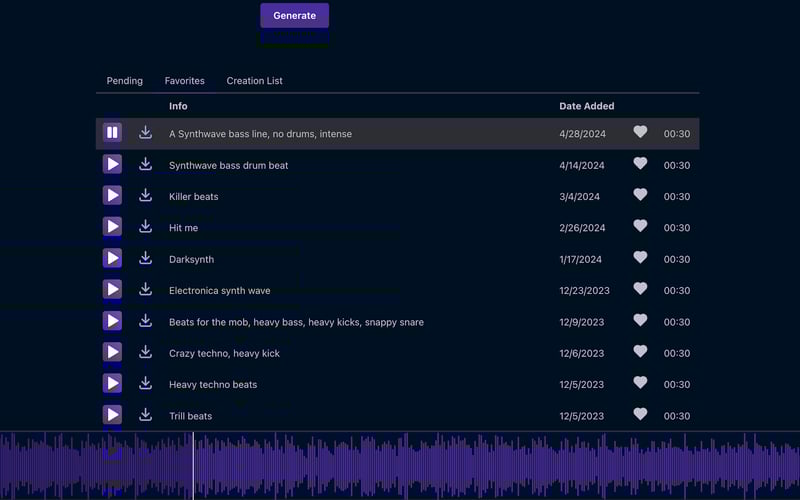This screenshot has height=500, width=800.
Task: Download the Crazy techno, heavy kick track
Action: coord(145,352)
